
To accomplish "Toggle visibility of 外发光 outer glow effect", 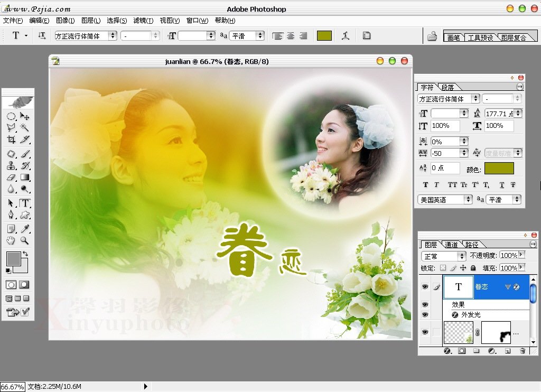I will pyautogui.click(x=425, y=314).
